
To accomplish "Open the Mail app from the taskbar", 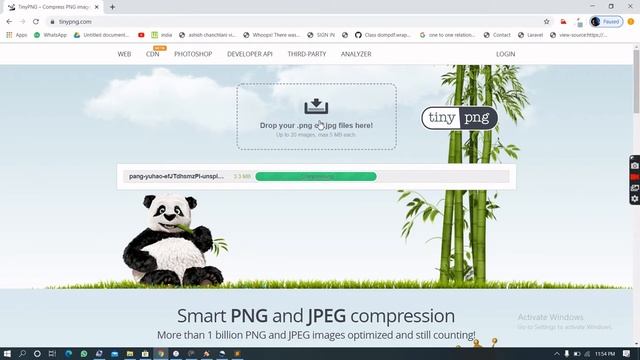I will point(114,353).
